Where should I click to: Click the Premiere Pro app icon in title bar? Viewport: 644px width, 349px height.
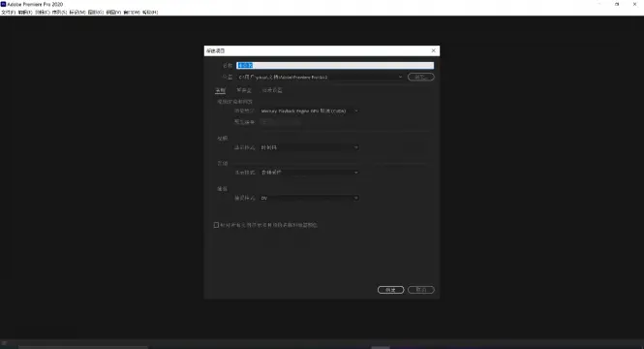(3, 4)
